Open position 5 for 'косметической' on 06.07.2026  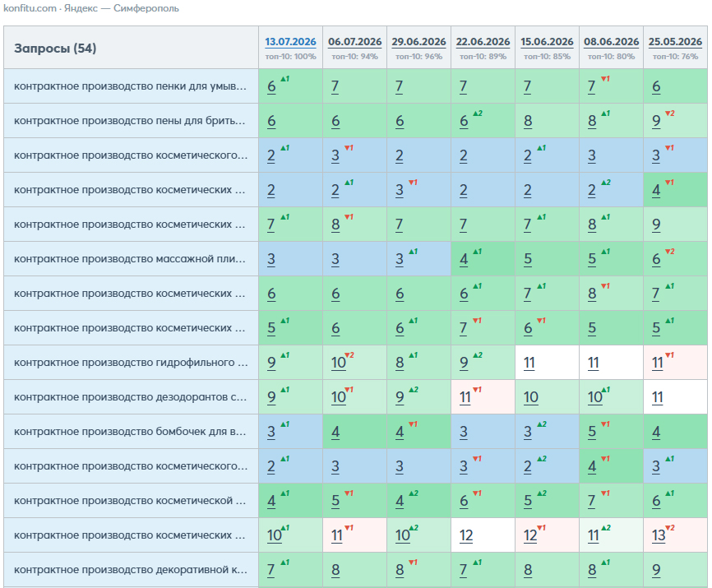click(x=335, y=500)
